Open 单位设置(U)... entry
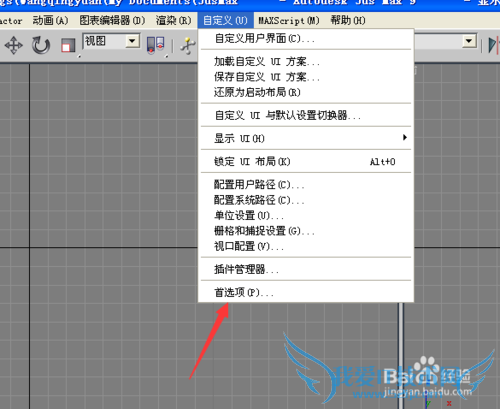Viewport: 500px width, 409px height. tap(306, 215)
